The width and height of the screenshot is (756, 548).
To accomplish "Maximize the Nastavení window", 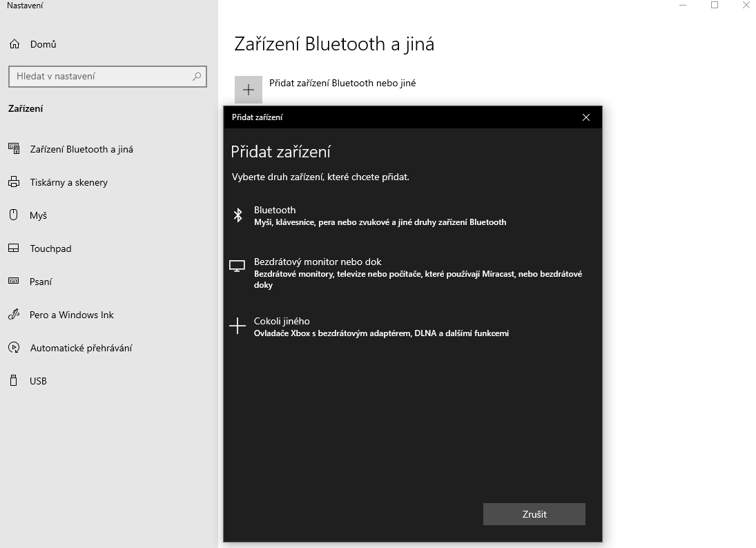I will tap(715, 6).
